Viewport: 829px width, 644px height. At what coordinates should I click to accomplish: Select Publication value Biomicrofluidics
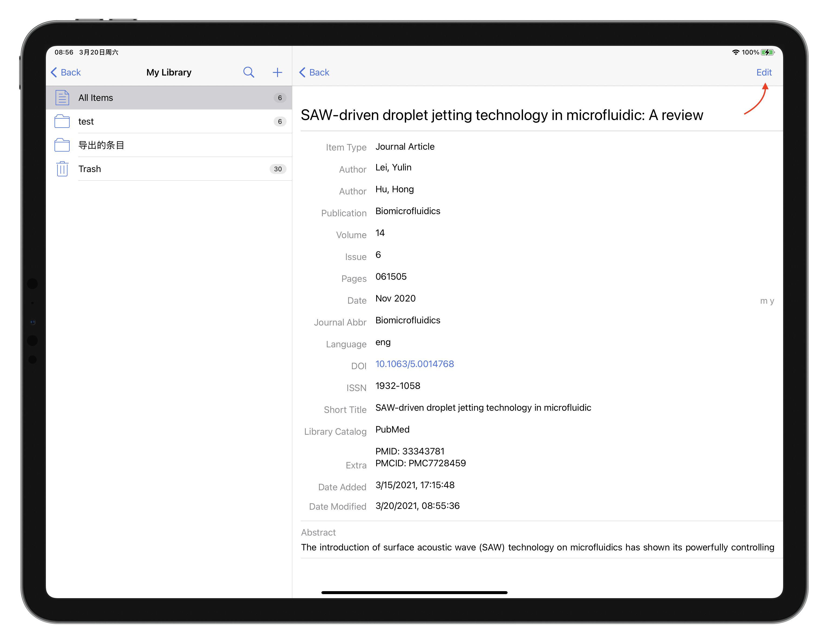pyautogui.click(x=408, y=211)
